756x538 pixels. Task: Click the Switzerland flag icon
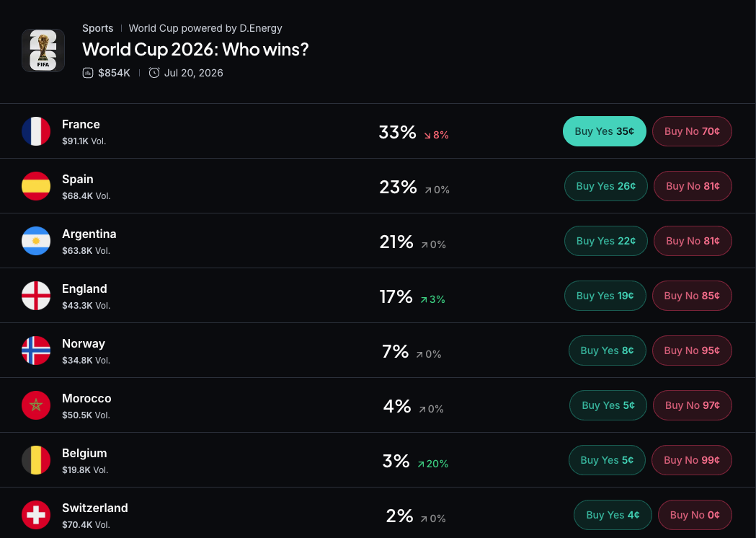(x=36, y=515)
